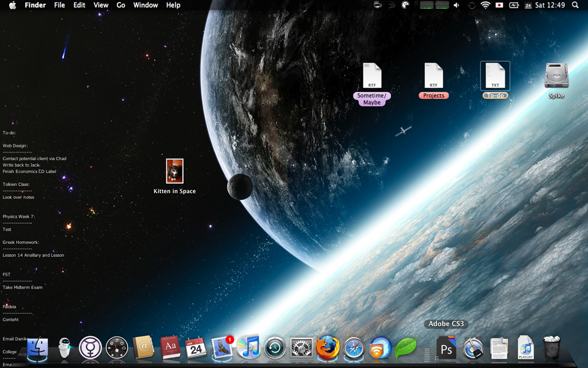Launch the green leaf Coda icon
The image size is (588, 368).
406,347
